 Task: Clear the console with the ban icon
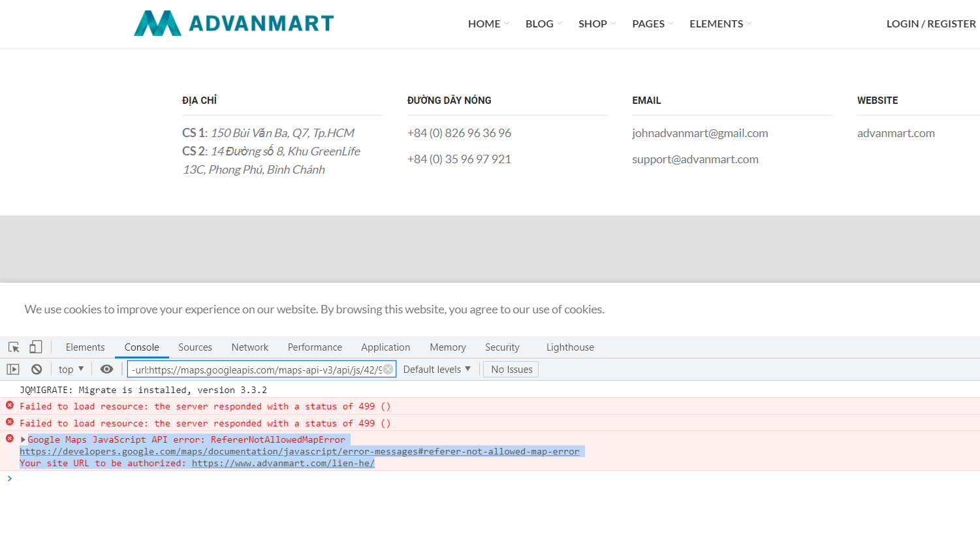pyautogui.click(x=37, y=370)
